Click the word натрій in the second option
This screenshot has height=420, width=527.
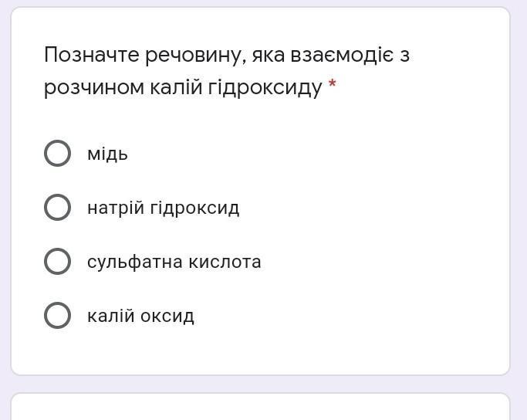(x=115, y=208)
